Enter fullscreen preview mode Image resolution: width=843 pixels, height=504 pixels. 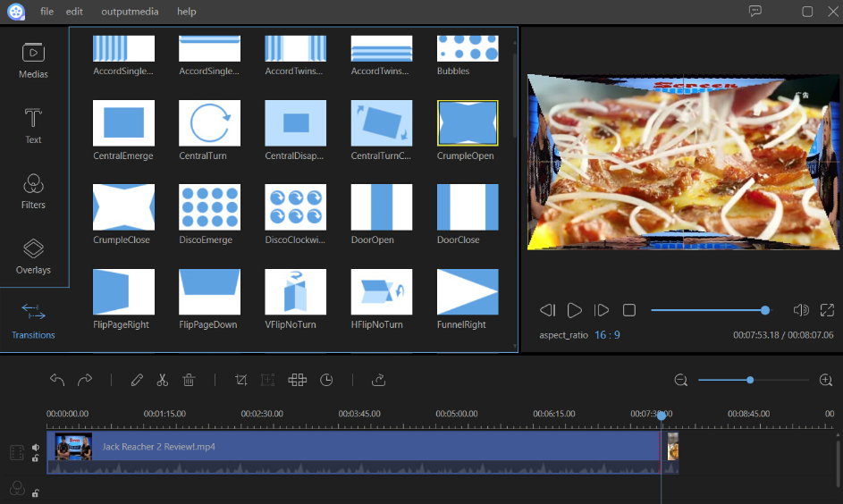click(x=827, y=310)
